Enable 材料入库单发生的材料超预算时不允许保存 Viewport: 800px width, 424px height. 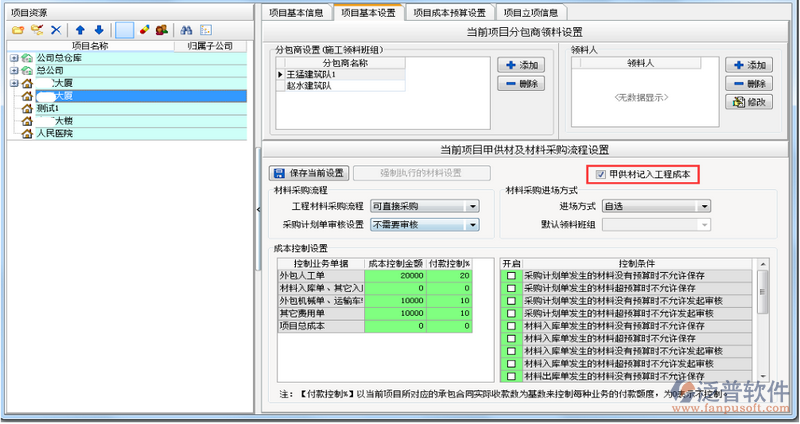click(x=511, y=338)
